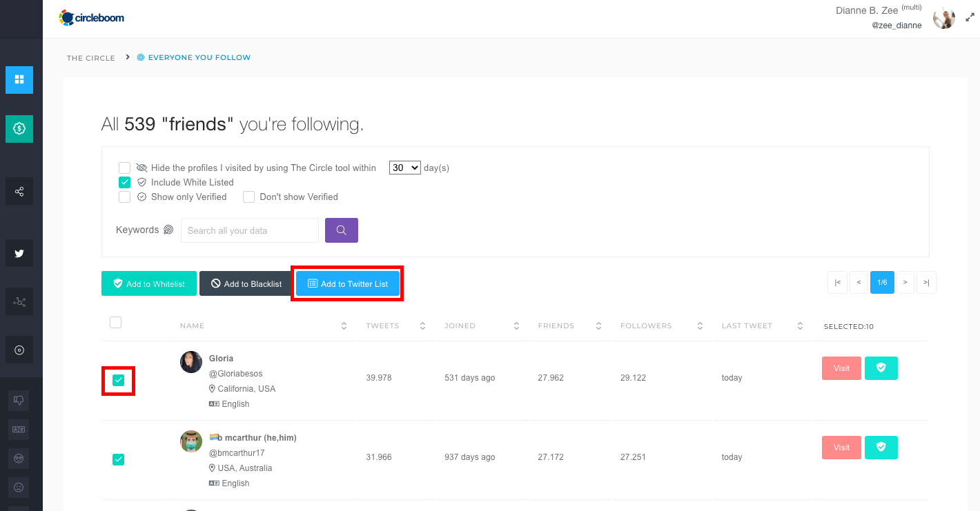
Task: Click the Keywords search input field
Action: click(250, 230)
